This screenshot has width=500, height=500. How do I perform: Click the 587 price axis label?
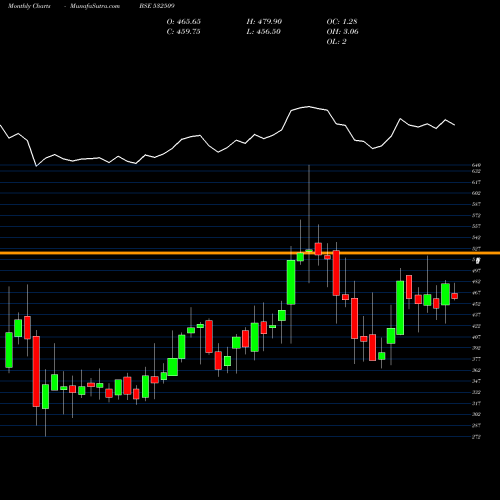click(476, 204)
